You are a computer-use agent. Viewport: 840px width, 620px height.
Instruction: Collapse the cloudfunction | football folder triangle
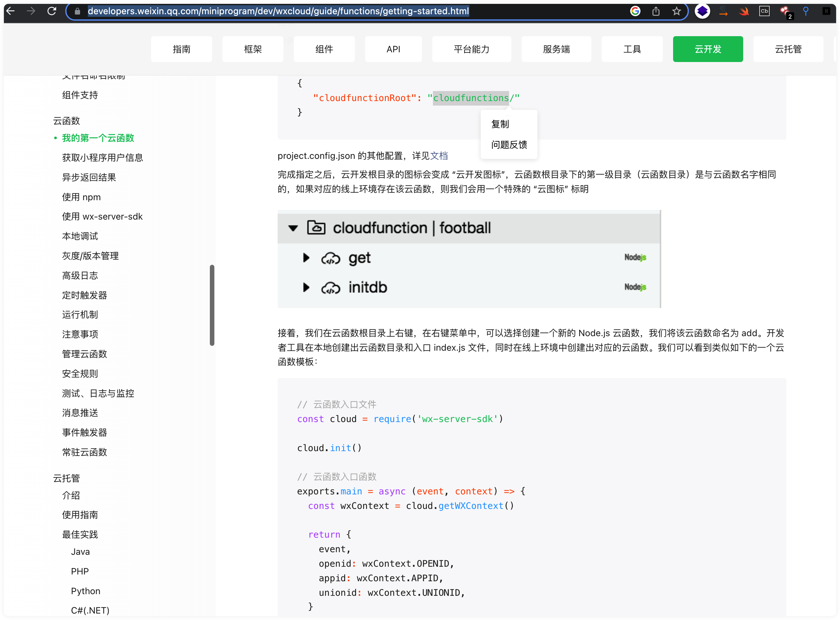[293, 228]
